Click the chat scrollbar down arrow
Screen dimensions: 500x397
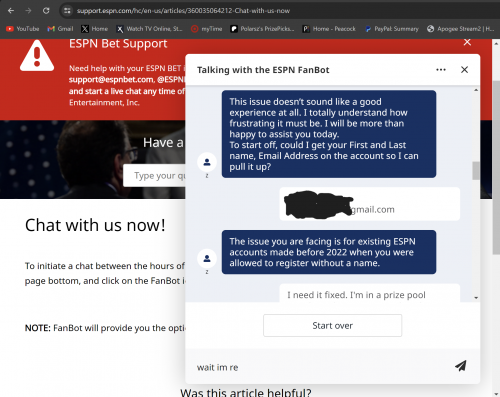point(476,298)
